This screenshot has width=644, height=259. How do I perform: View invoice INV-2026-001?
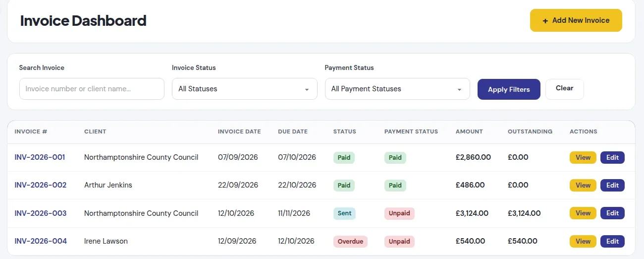coord(583,157)
